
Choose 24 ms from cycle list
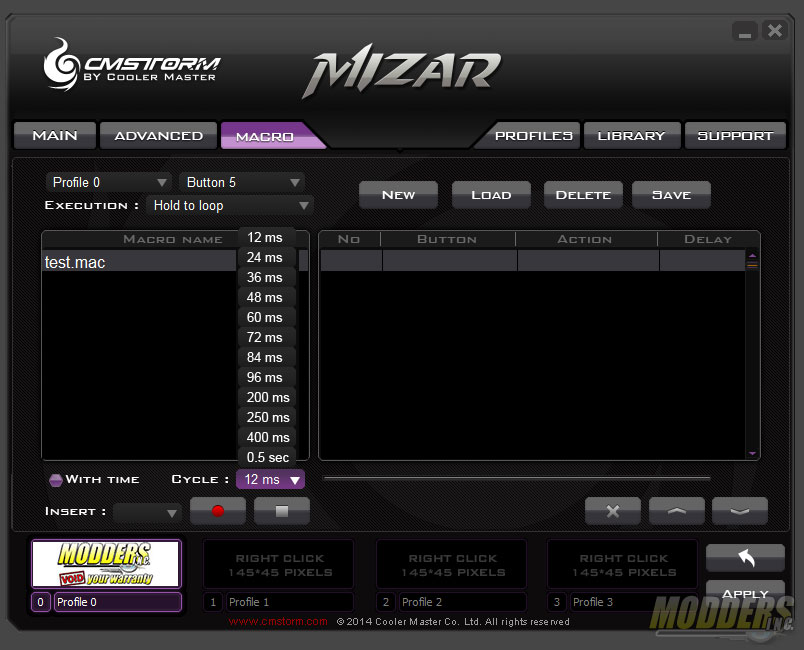click(x=267, y=257)
